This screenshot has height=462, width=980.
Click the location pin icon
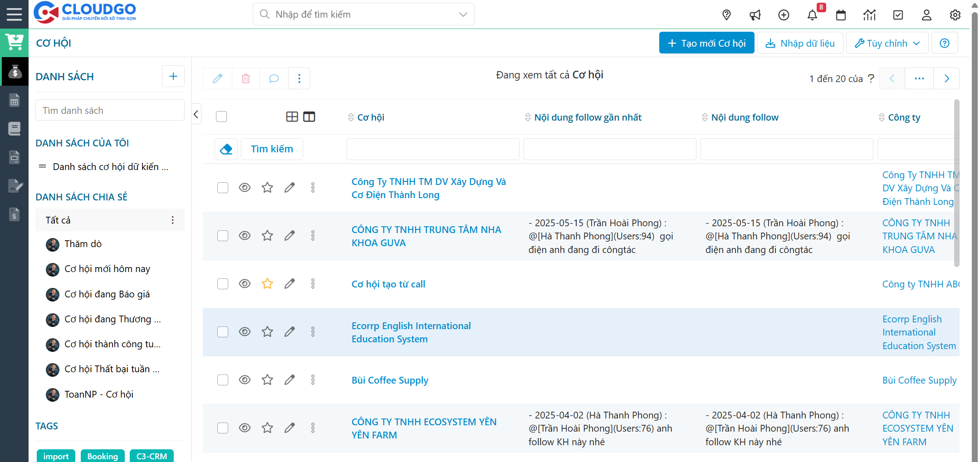(726, 15)
